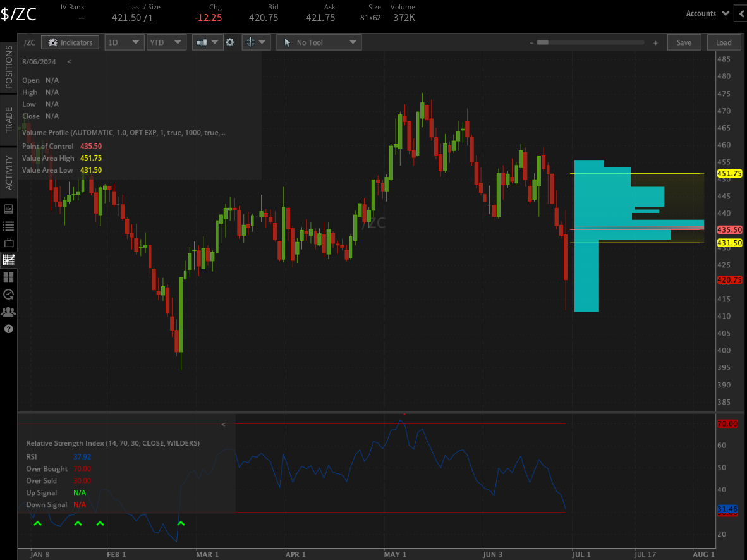Click the chart zoom slider handle

click(x=542, y=42)
